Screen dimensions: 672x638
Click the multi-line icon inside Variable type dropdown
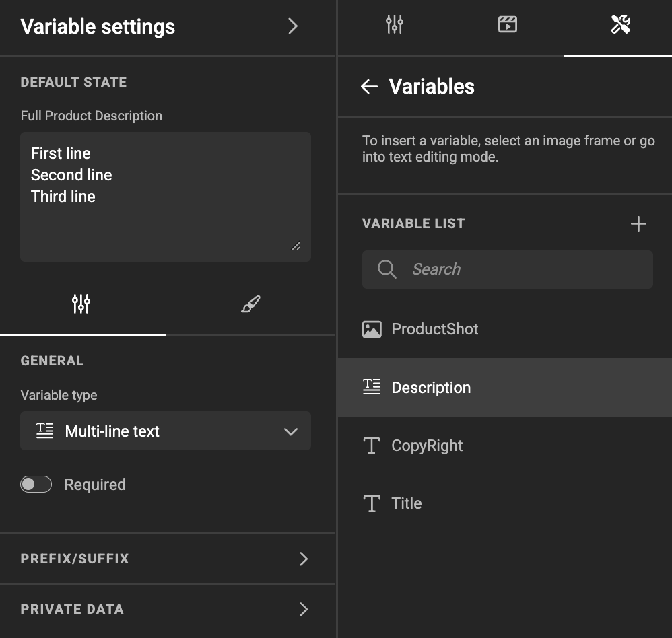tap(44, 431)
